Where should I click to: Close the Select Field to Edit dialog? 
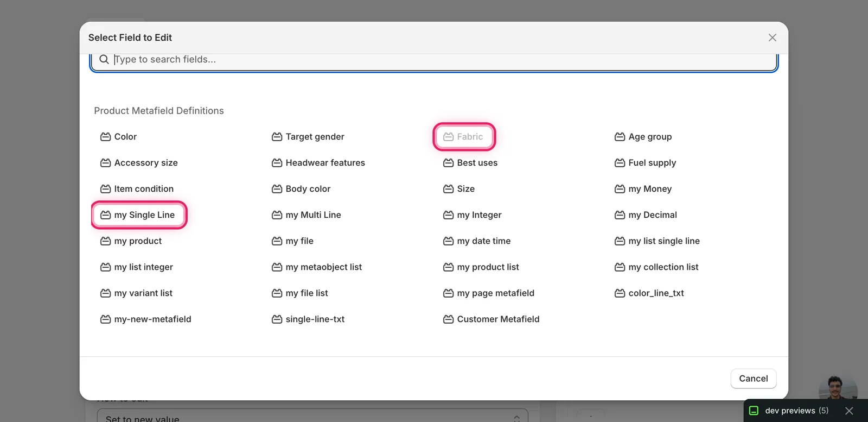tap(773, 37)
